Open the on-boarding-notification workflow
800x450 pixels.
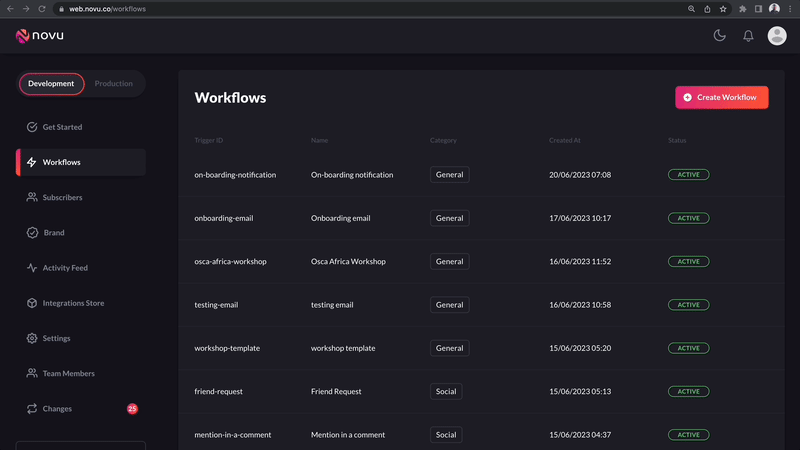[x=481, y=175]
